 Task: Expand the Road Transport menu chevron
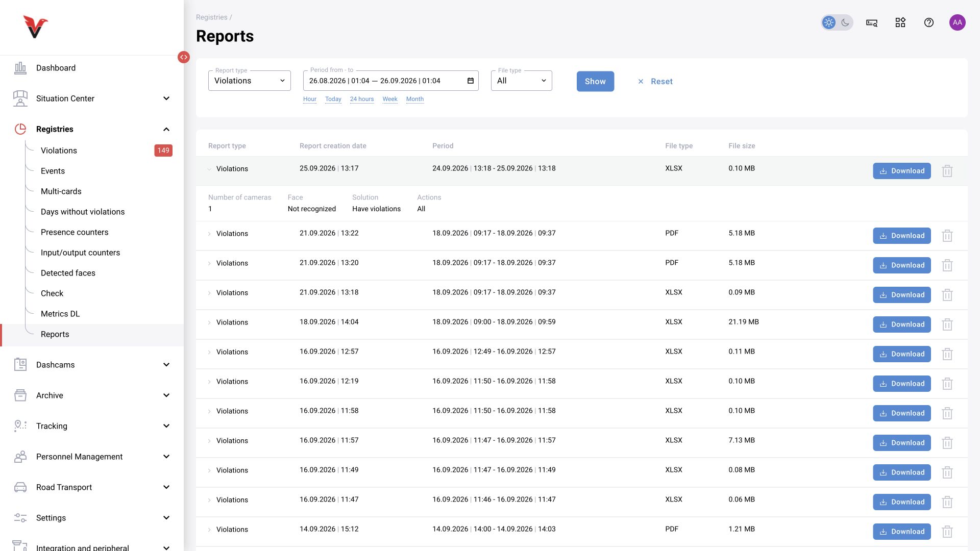click(166, 487)
